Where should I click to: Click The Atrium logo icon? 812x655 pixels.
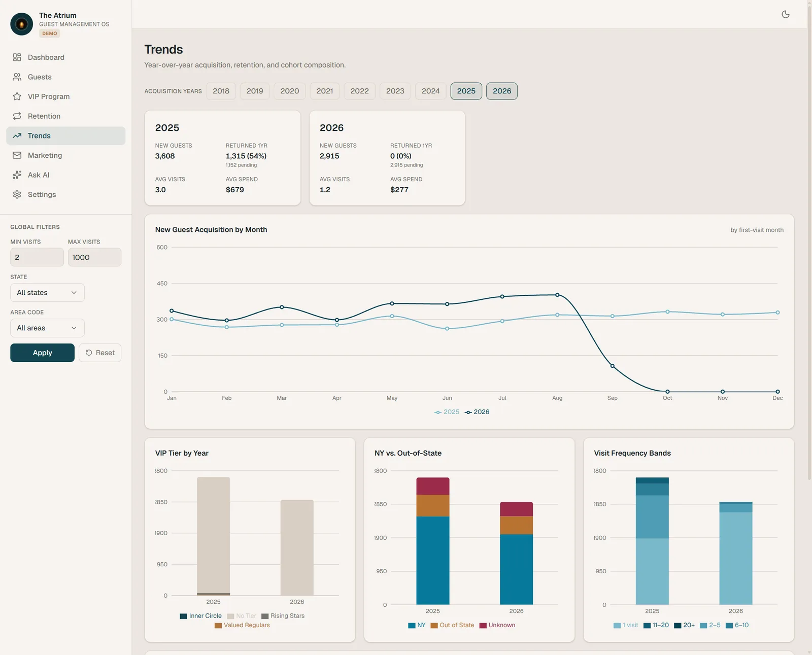21,24
